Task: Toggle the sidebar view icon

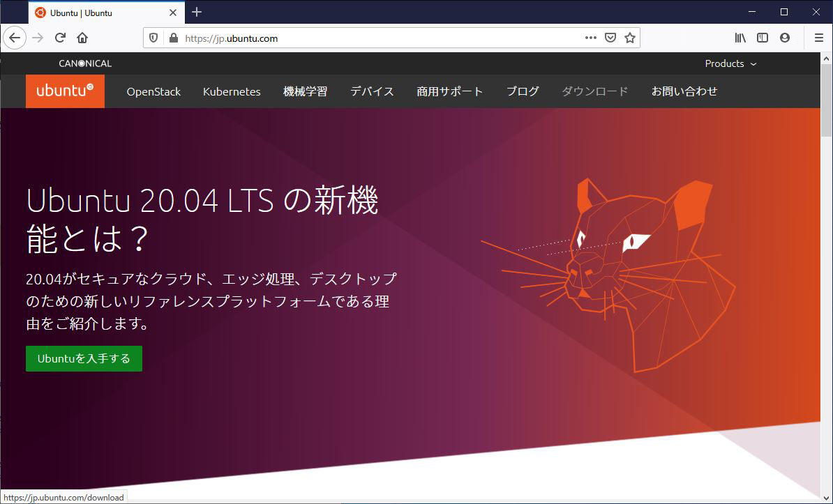Action: coord(763,38)
